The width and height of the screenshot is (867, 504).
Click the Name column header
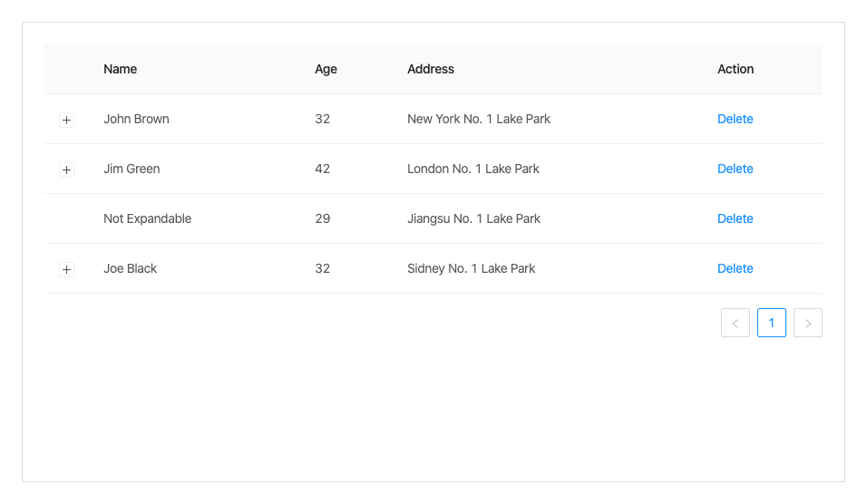pyautogui.click(x=120, y=69)
